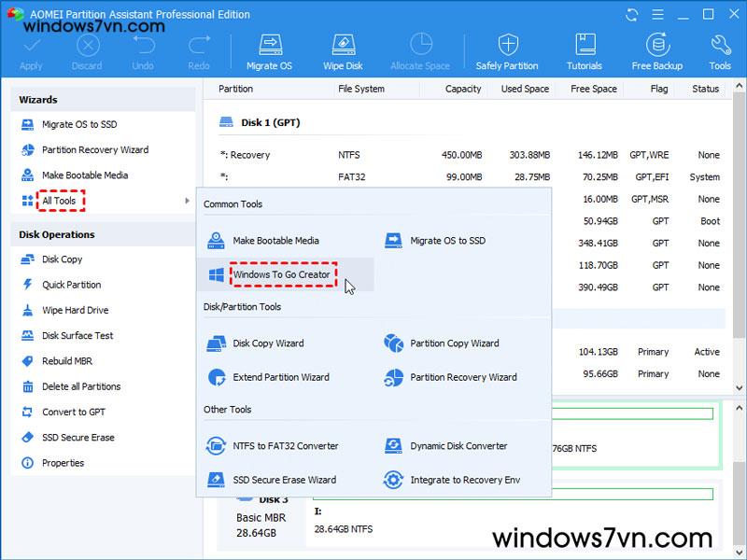Launch Safely Partition from the toolbar
This screenshot has width=747, height=560.
point(505,50)
